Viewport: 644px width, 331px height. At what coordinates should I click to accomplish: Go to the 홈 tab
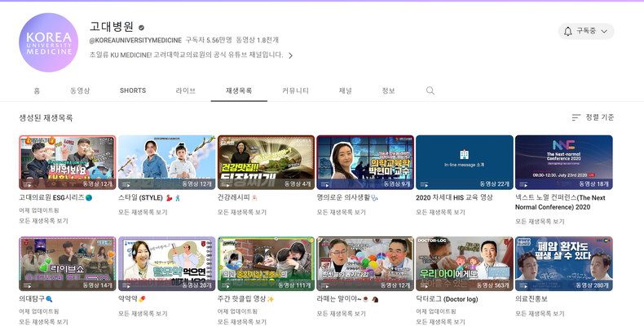point(37,90)
